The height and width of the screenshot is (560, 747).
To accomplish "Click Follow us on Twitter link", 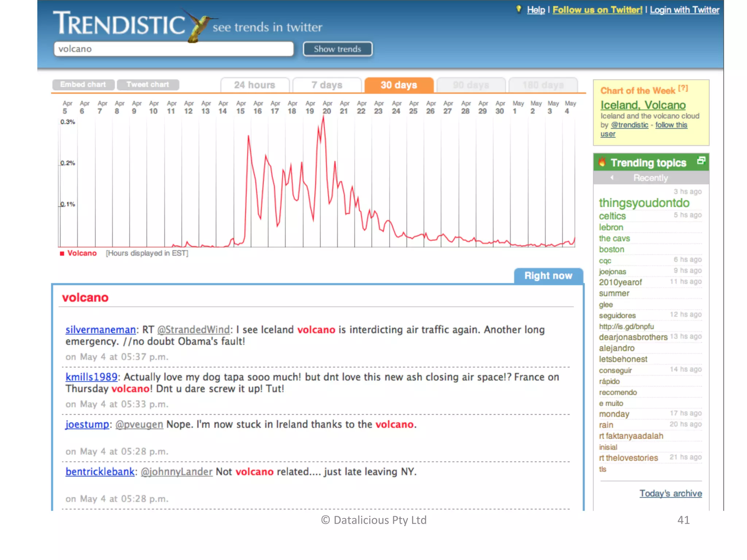I will 597,10.
